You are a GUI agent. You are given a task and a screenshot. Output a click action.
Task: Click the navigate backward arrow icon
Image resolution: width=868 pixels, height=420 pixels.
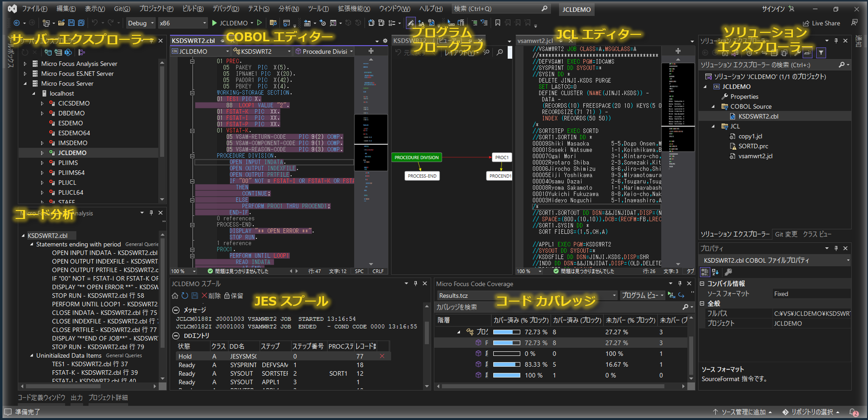(x=16, y=23)
